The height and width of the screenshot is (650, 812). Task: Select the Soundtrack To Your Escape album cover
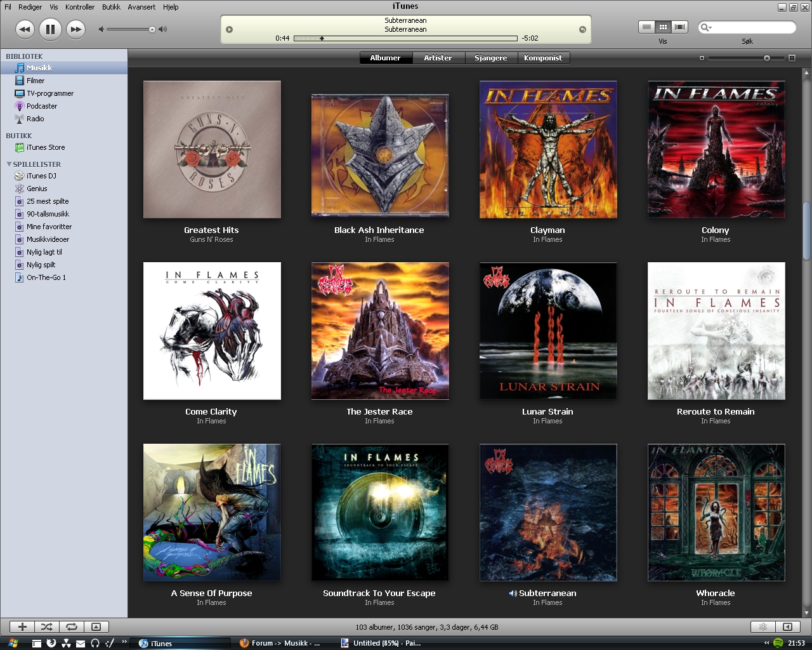tap(380, 512)
